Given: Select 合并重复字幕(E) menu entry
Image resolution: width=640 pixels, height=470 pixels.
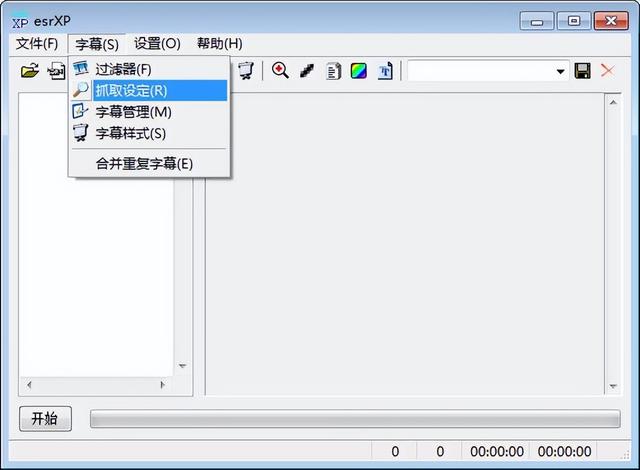Looking at the screenshot, I should coord(149,164).
